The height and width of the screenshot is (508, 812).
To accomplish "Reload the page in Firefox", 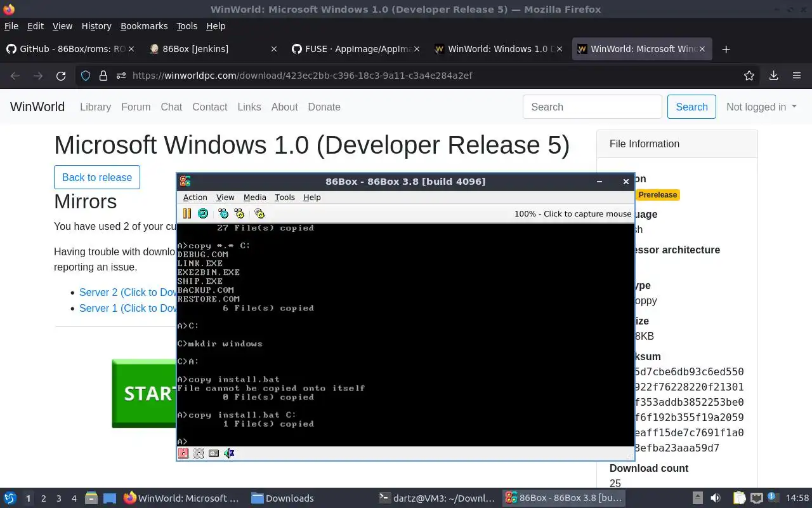I will coord(61,76).
